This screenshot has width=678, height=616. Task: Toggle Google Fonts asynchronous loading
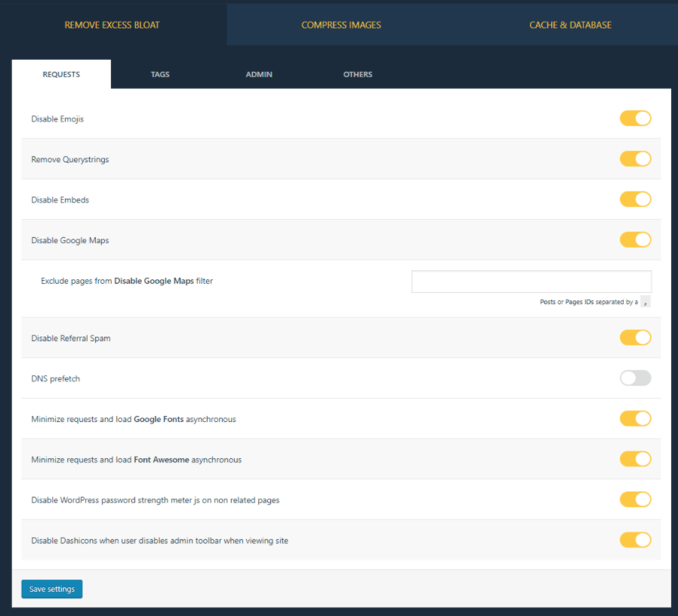point(635,419)
